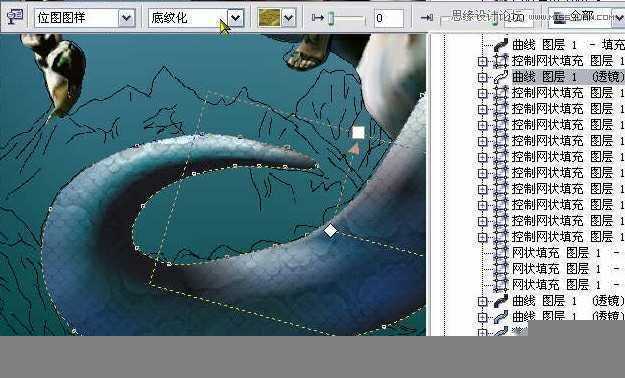Open the 全部 apply-target dropdown arrow
The height and width of the screenshot is (378, 625).
click(x=619, y=18)
